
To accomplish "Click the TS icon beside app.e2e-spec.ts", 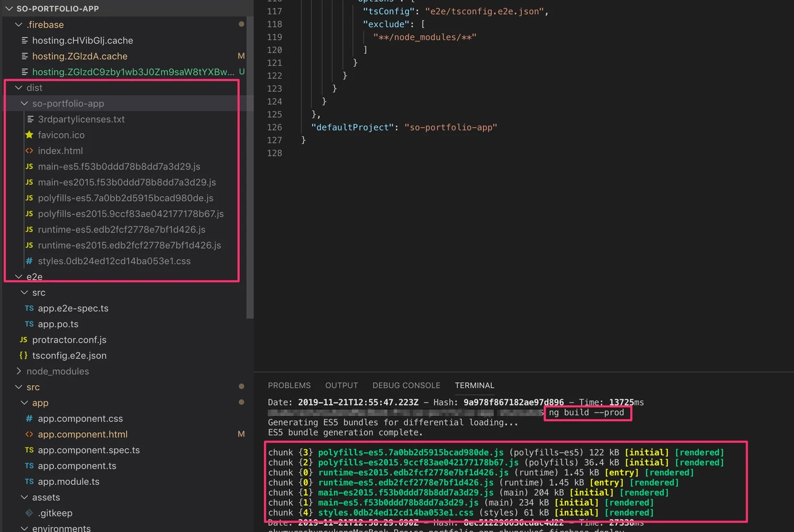I will (x=29, y=309).
